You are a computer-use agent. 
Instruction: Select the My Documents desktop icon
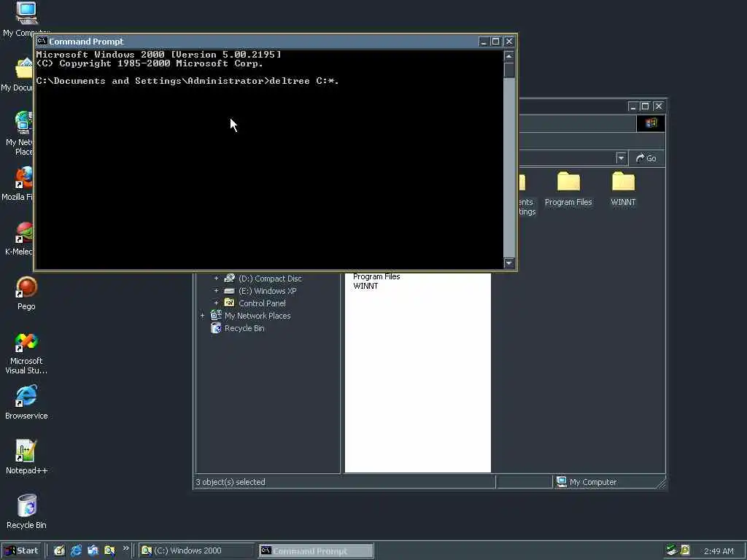pos(23,69)
